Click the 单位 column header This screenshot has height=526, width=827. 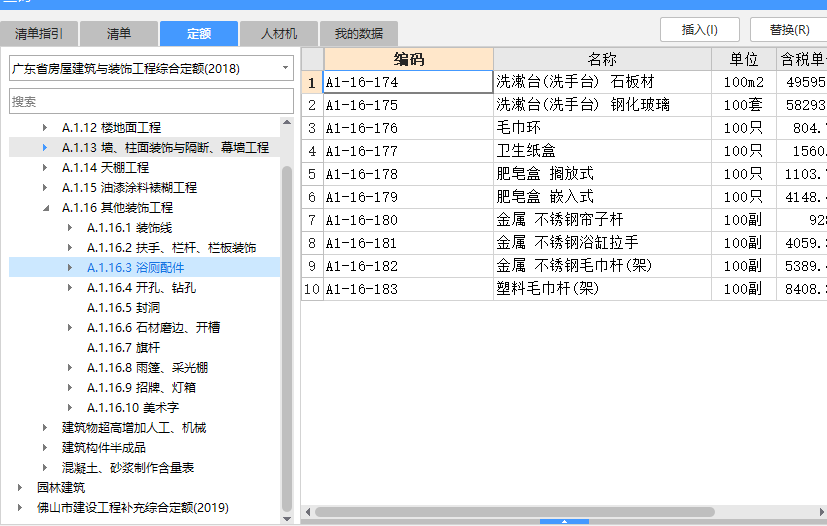click(x=744, y=59)
